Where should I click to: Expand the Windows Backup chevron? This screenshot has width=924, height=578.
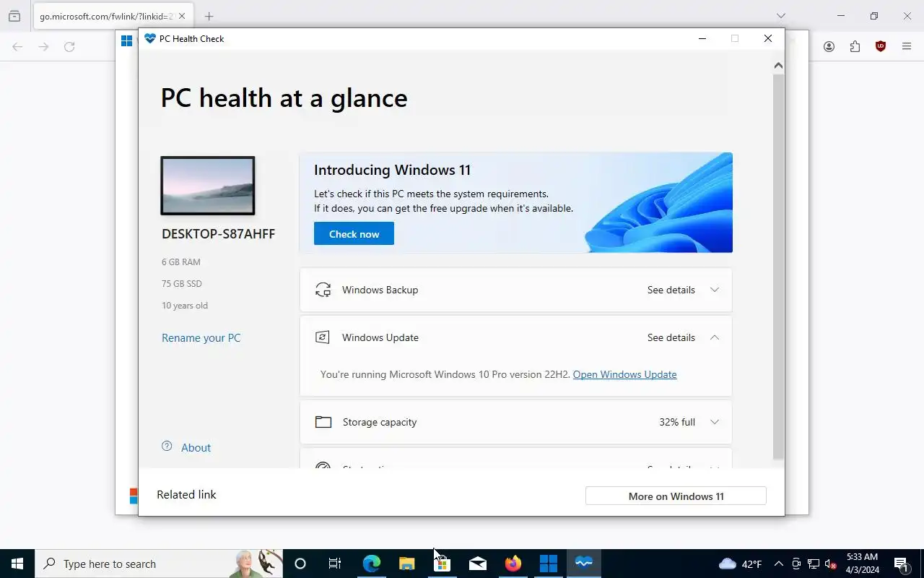pyautogui.click(x=715, y=290)
